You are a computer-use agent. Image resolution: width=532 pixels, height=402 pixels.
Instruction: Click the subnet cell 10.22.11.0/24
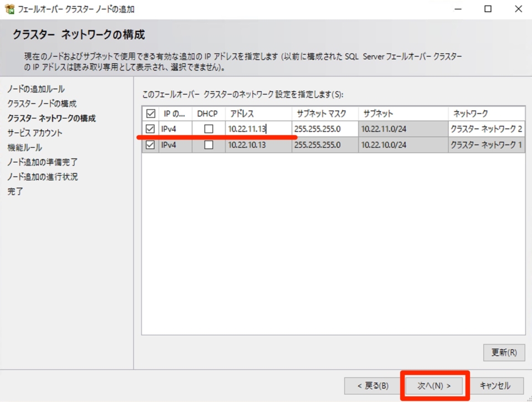click(x=403, y=129)
